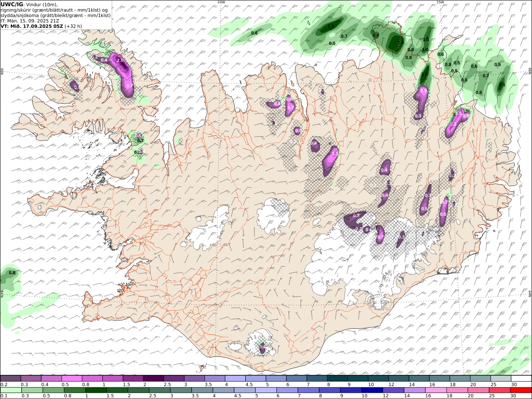Select the '(+32 h)' forecast offset text
Image resolution: width=532 pixels, height=399 pixels.
[x=73, y=26]
